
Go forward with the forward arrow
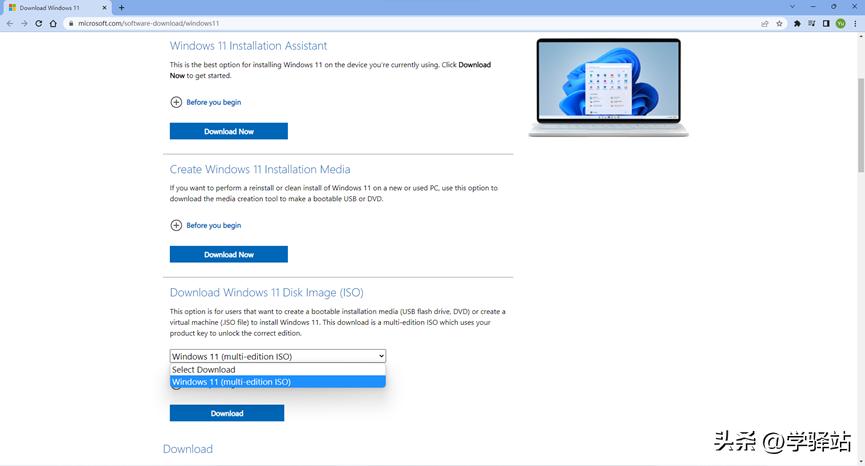pos(24,24)
